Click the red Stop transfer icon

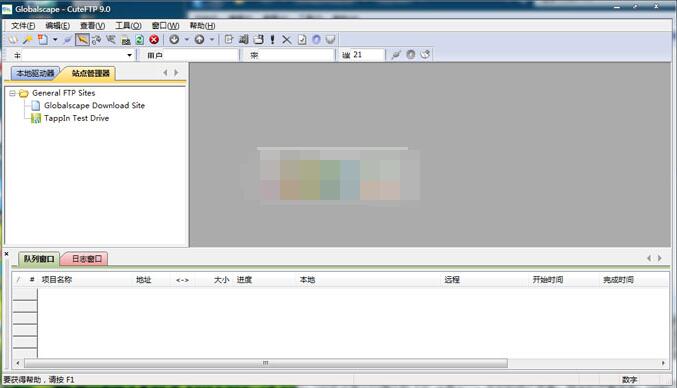coord(154,40)
